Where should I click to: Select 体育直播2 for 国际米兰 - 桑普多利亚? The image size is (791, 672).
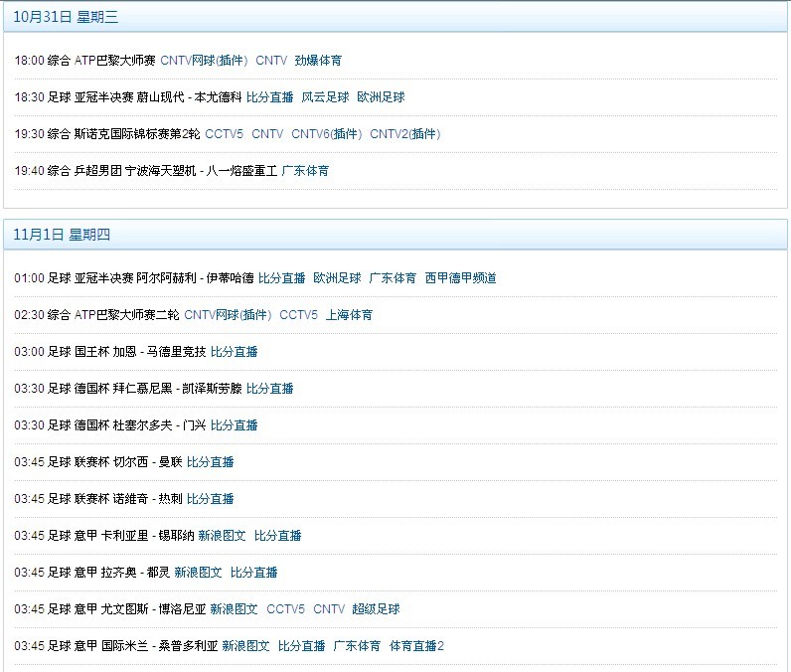417,646
